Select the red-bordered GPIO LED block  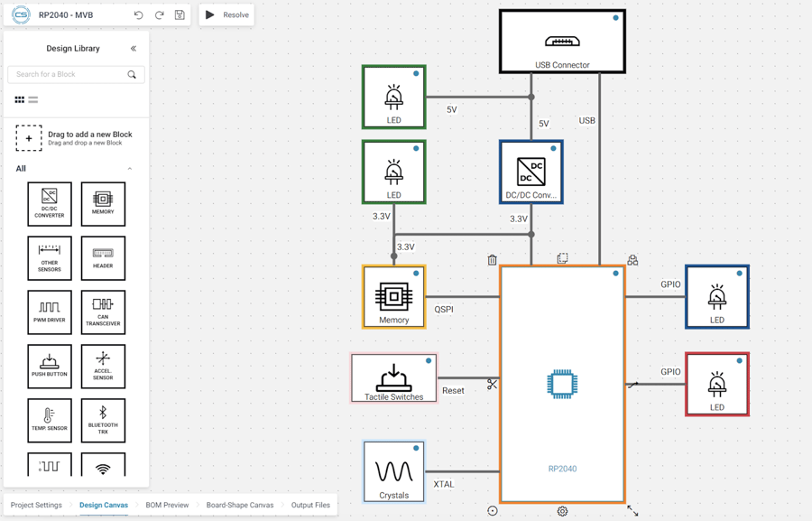pos(717,384)
